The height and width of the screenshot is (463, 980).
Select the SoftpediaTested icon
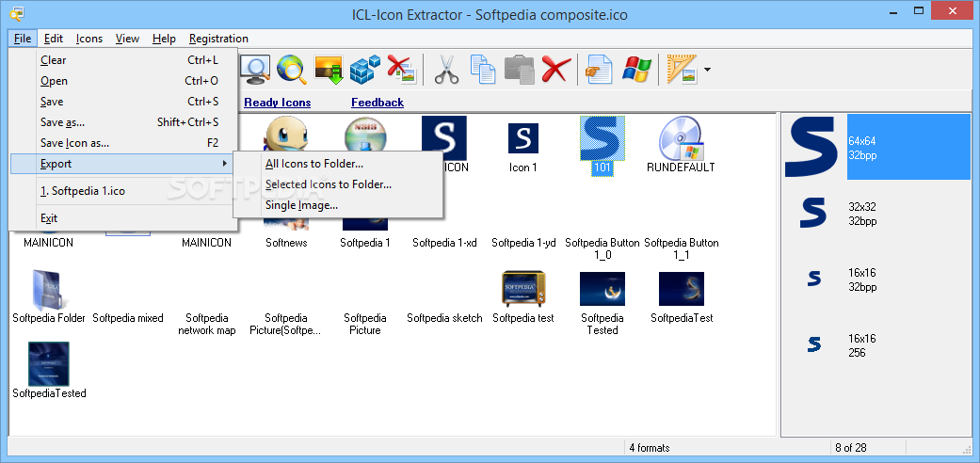point(49,363)
